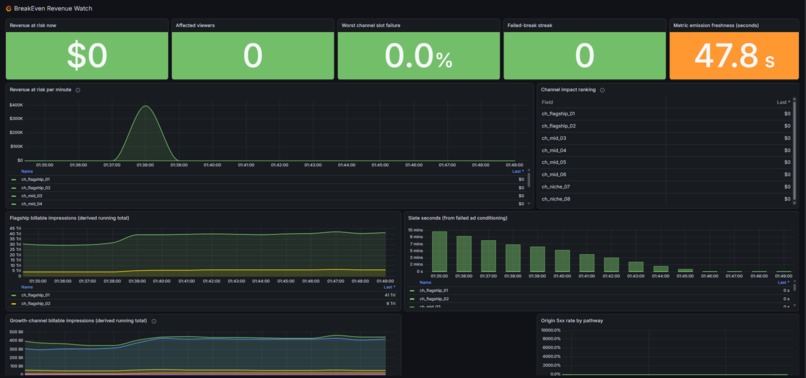Click the ch_flagship_01 color marker in Revenue legend
The image size is (806, 378).
coord(13,179)
